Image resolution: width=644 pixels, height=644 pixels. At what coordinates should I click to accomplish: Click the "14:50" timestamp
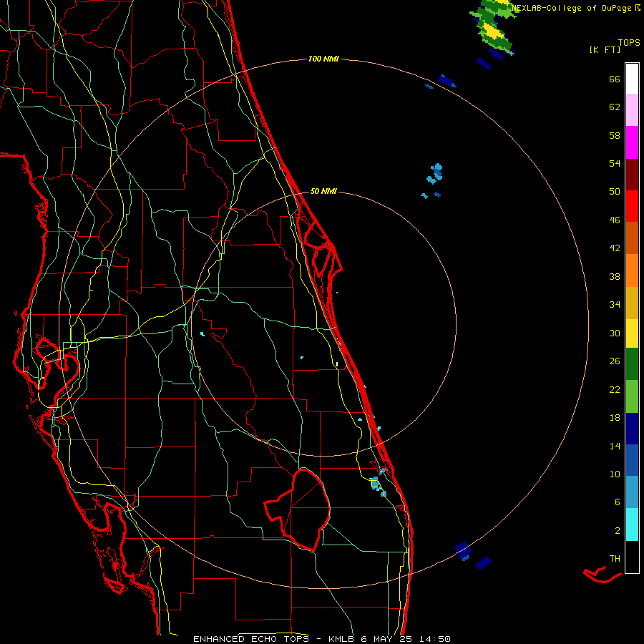(435, 639)
